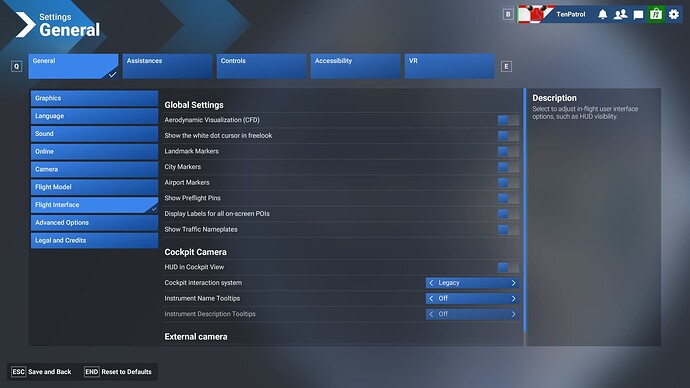
Task: Switch to the Accessibility tab
Action: (355, 66)
